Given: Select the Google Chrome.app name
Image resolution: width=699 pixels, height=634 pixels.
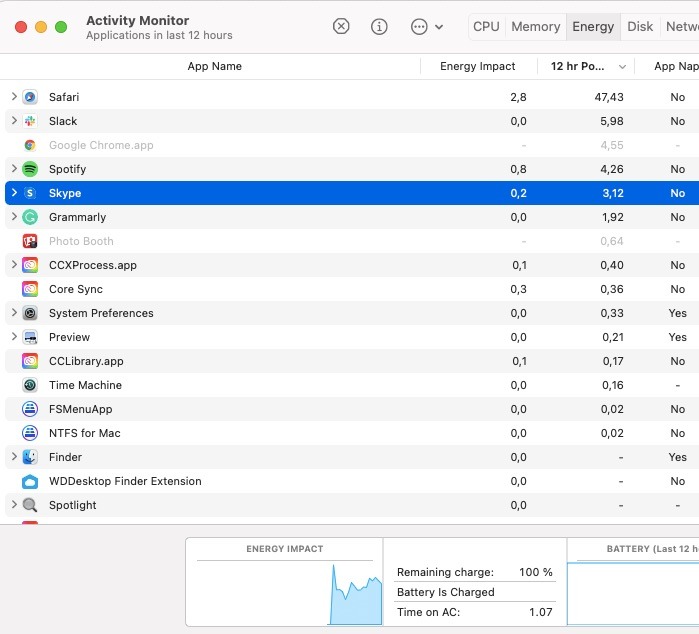Looking at the screenshot, I should 101,145.
